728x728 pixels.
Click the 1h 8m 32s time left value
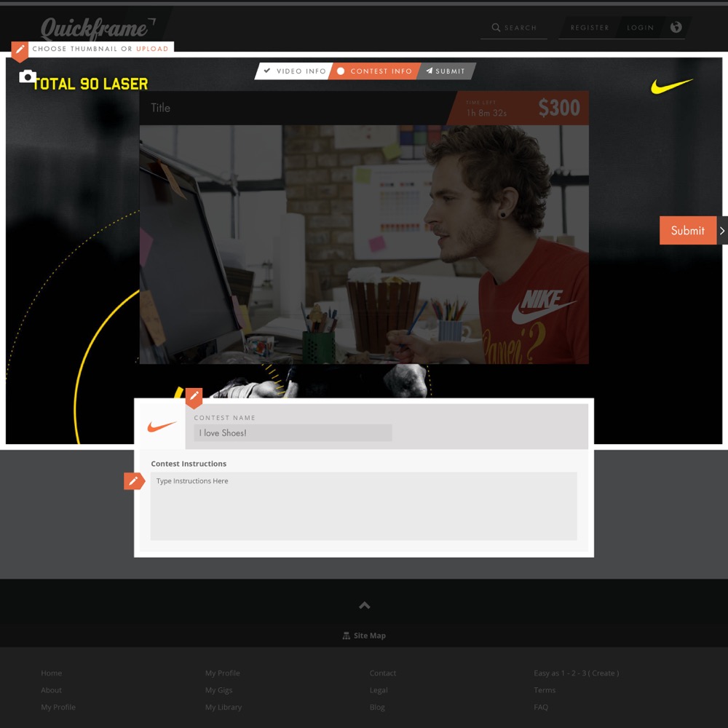point(486,113)
